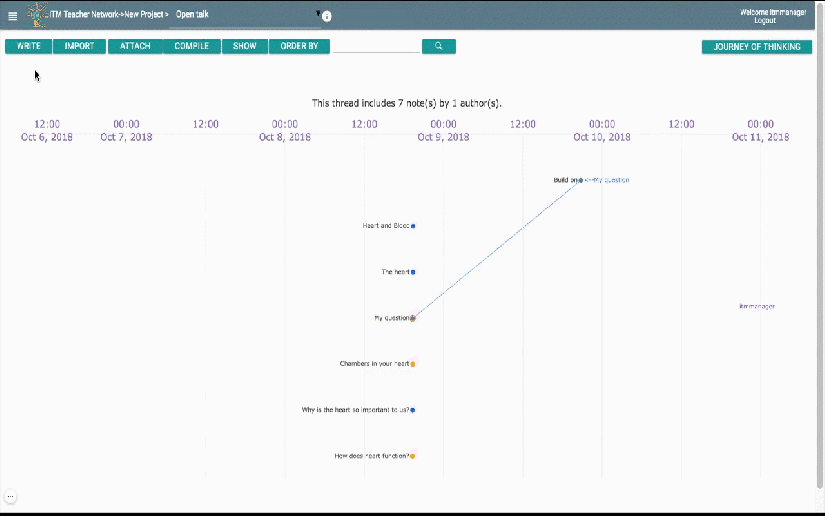Click the info icon beside thread title
The image size is (825, 516).
(x=327, y=17)
